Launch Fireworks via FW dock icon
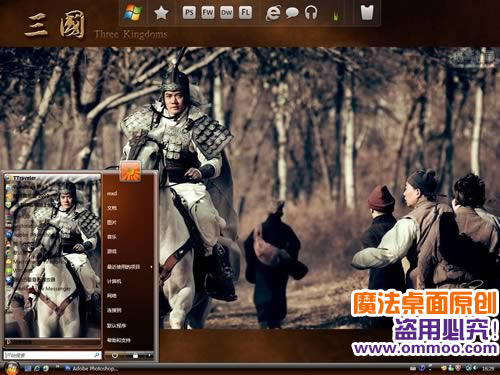The image size is (500, 375). 208,13
